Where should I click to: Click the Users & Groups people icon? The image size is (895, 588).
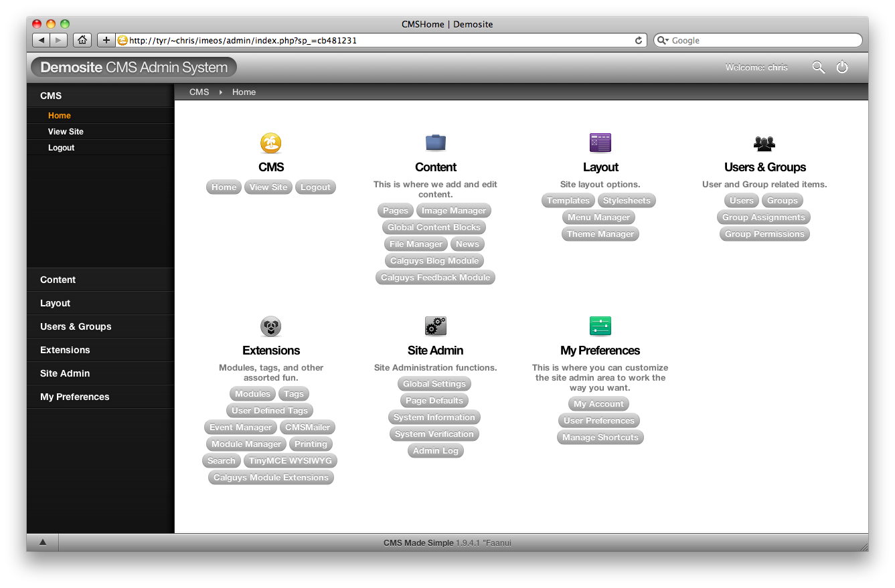pyautogui.click(x=764, y=143)
